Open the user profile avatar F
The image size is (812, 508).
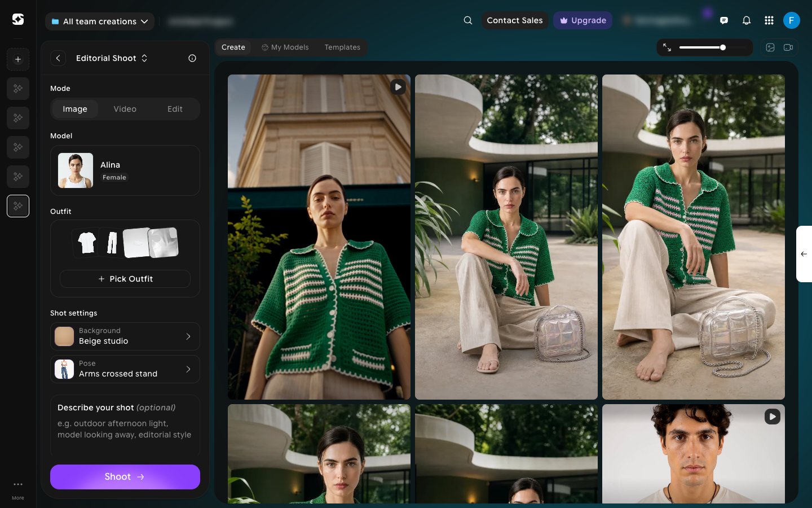[x=792, y=20]
